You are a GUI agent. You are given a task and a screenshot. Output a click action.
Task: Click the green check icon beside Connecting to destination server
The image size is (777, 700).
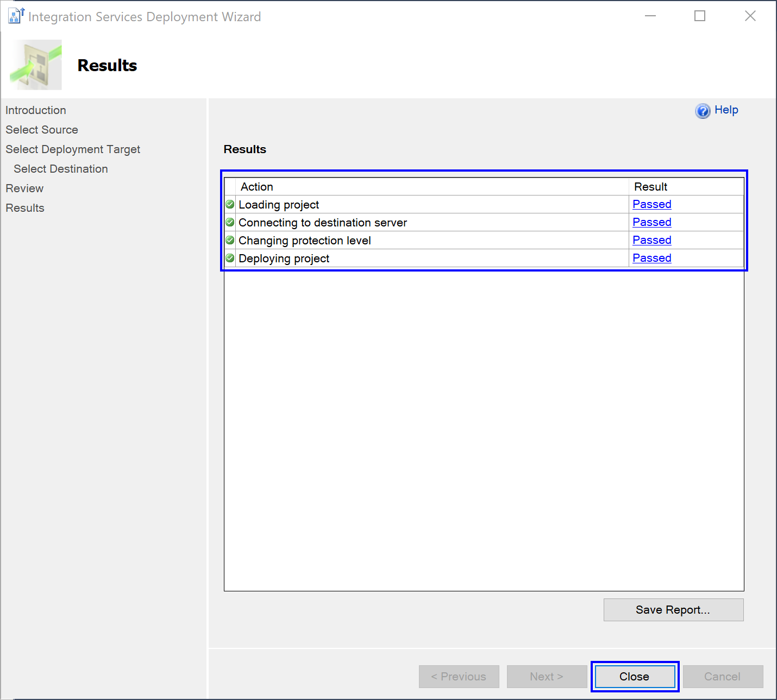[230, 222]
